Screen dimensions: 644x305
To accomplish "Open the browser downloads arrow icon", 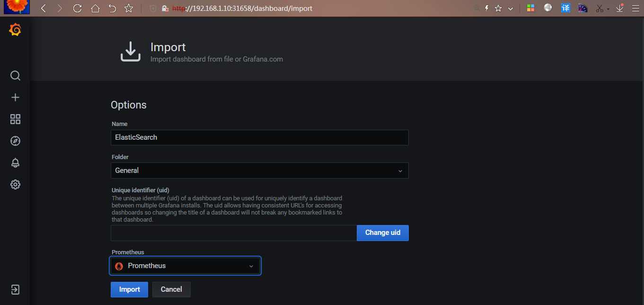I will [620, 8].
